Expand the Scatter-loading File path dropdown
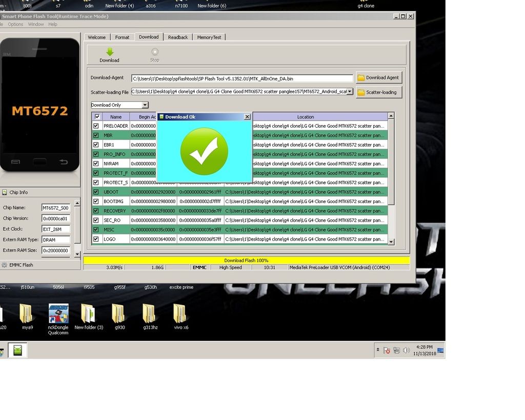This screenshot has height=420, width=525. coord(350,92)
